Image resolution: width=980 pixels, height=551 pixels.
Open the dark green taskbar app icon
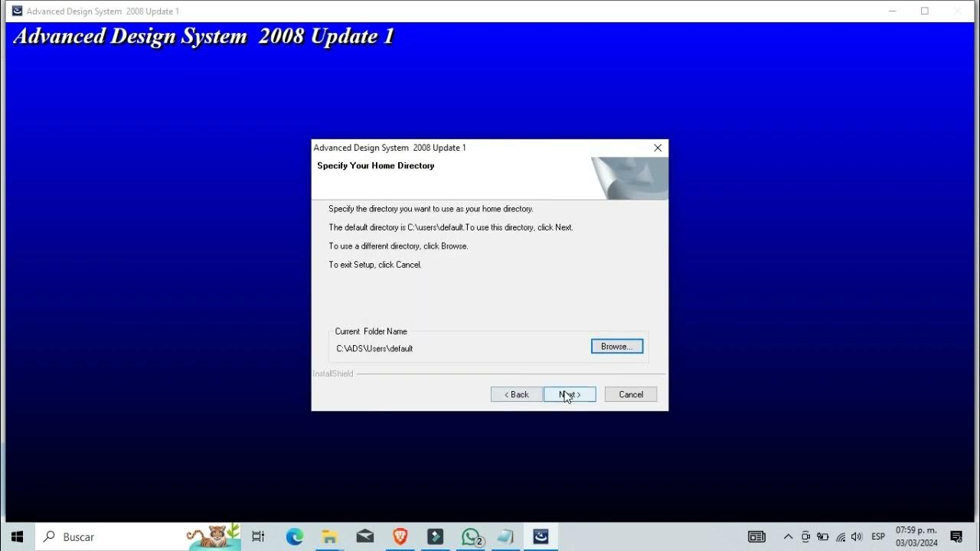[x=436, y=537]
